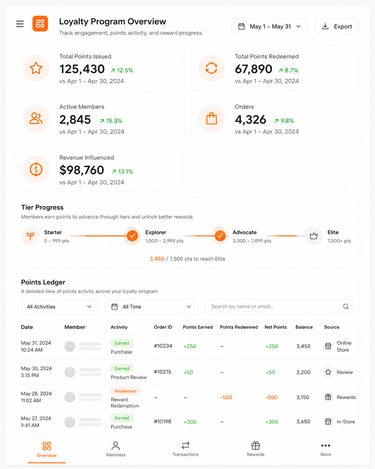
Task: Click the Source column header
Action: click(x=332, y=327)
